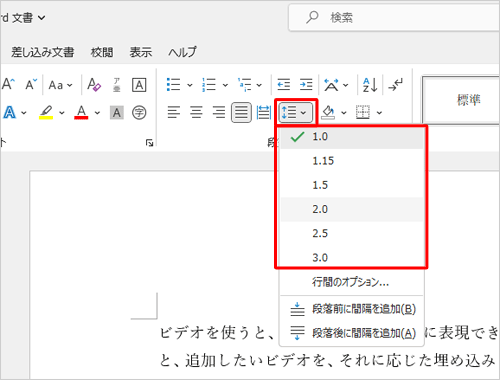Apply distributed alignment
The height and width of the screenshot is (380, 500).
[x=264, y=112]
